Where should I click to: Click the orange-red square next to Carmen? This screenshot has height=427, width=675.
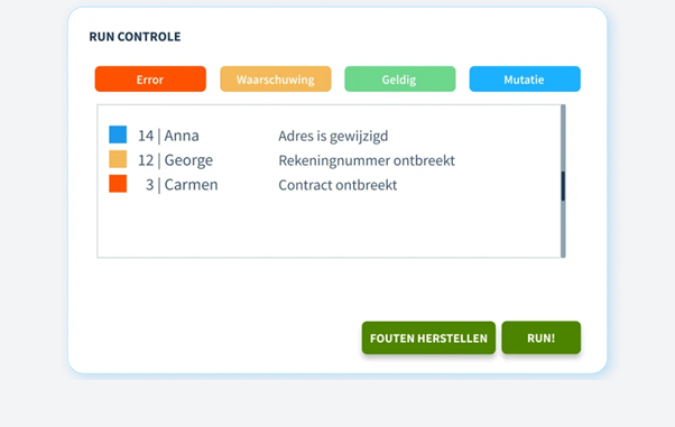point(118,183)
